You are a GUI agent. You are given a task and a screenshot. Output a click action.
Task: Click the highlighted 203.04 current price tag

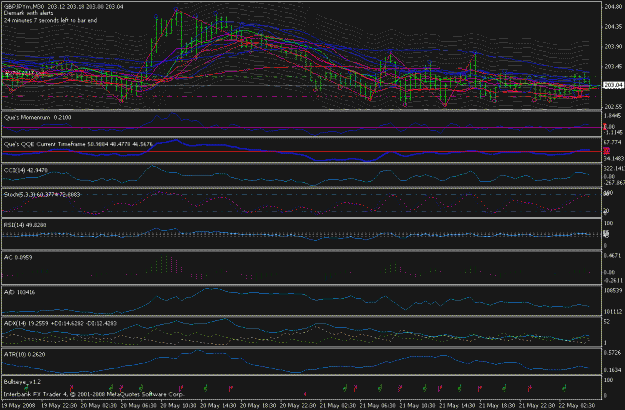click(x=613, y=85)
